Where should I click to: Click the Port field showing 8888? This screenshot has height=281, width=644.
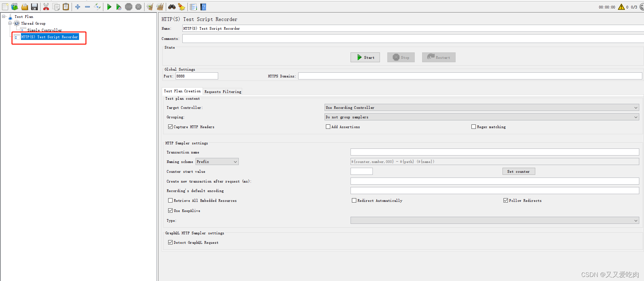point(197,76)
